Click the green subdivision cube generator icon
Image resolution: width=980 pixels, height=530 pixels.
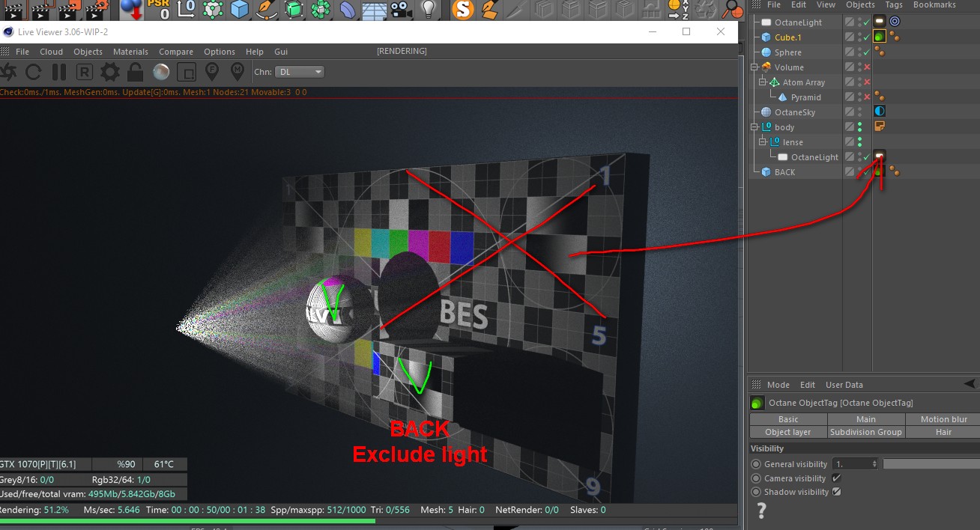tap(294, 9)
